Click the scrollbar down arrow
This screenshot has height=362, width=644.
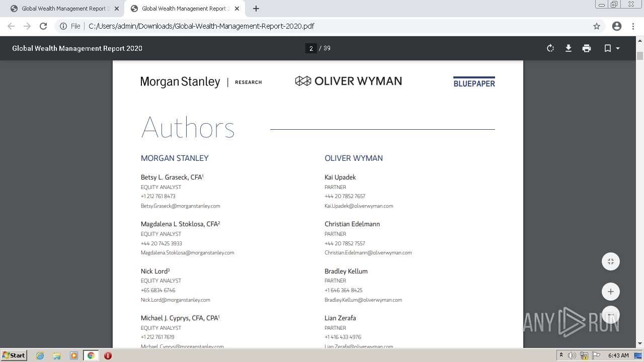[x=640, y=344]
